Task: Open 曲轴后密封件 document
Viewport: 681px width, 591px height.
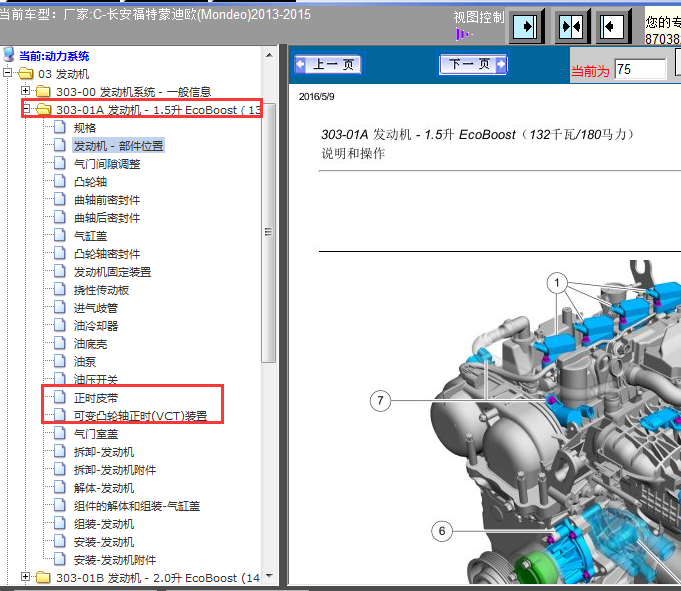Action: coord(107,218)
